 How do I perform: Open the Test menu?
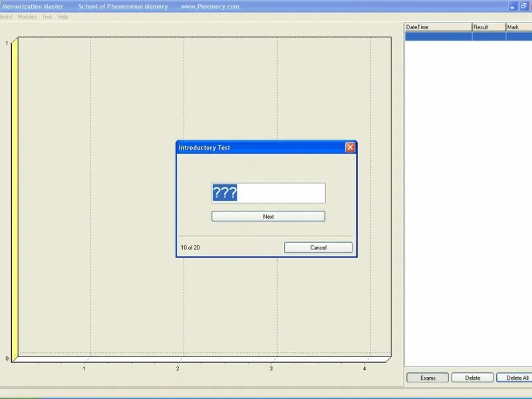[x=47, y=17]
